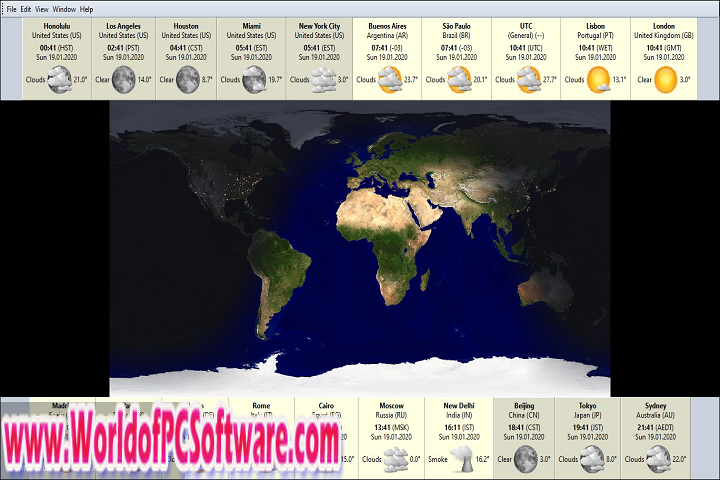The height and width of the screenshot is (480, 720).
Task: Click Houston time 04:41 (CST)
Action: pos(186,48)
